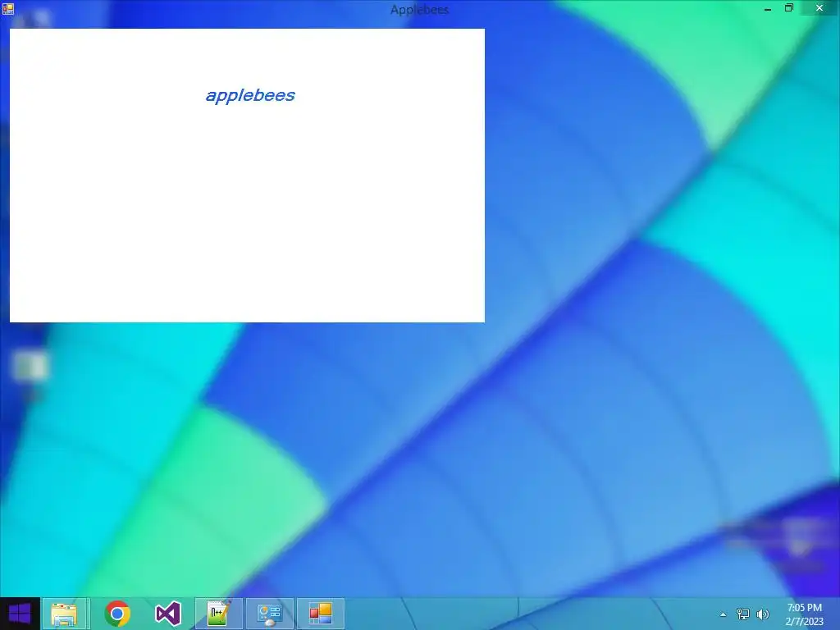Open network status tray icon
This screenshot has height=630, width=840.
pos(743,614)
